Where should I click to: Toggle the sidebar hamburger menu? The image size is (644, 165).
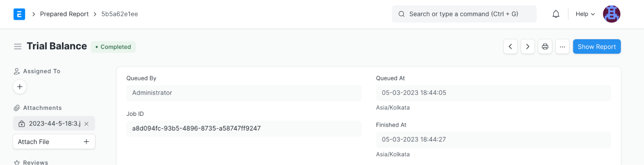tap(18, 47)
